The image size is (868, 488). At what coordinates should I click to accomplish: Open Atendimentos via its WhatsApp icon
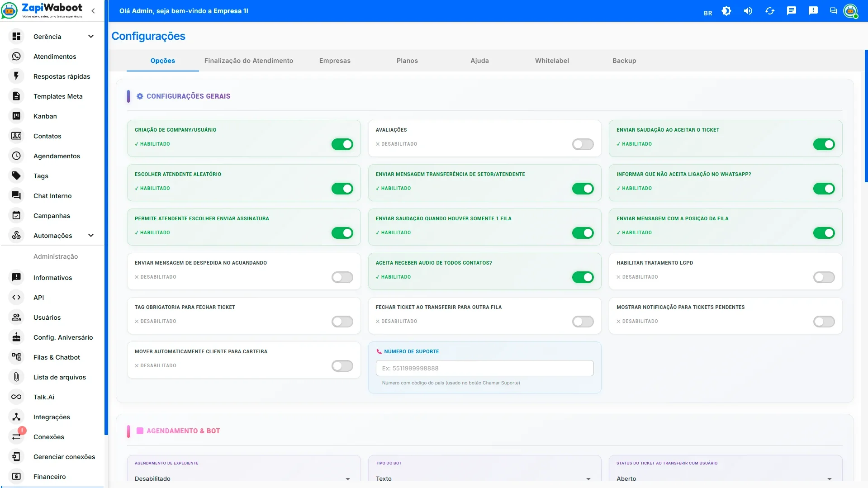(x=16, y=56)
